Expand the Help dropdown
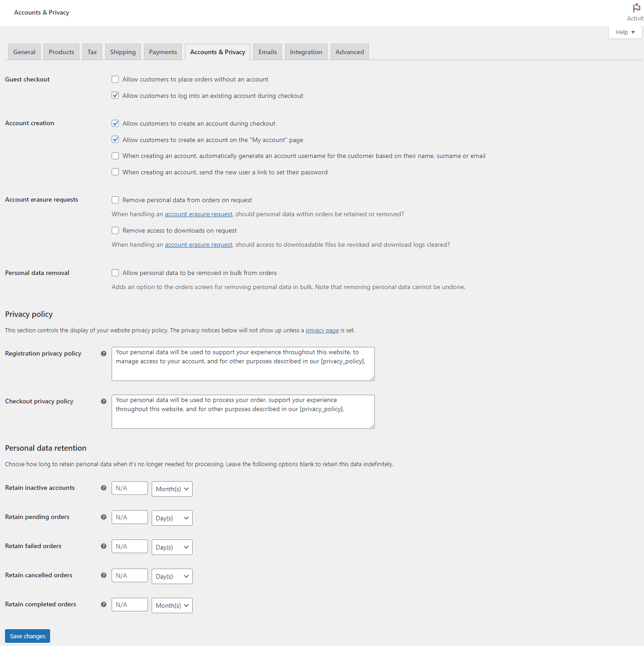 625,32
